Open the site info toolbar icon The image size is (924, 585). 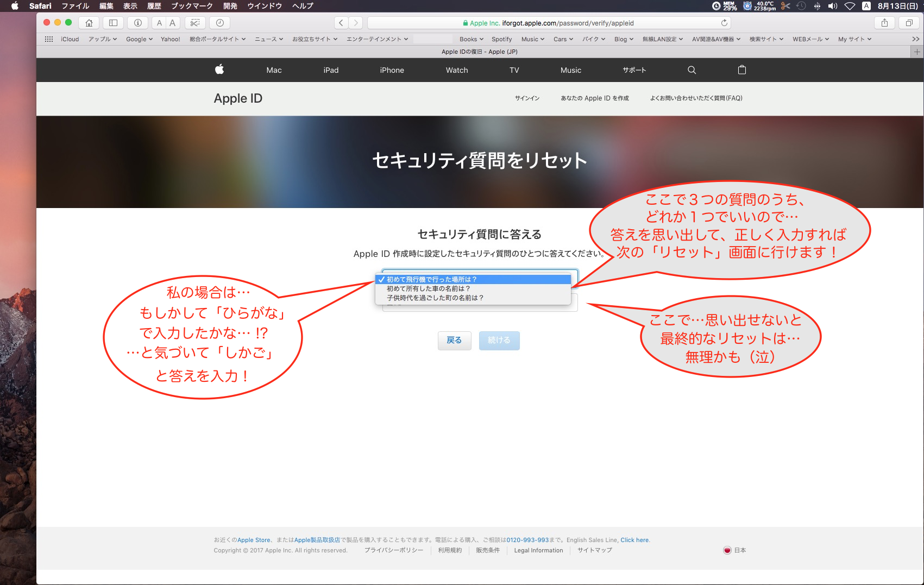pos(137,23)
